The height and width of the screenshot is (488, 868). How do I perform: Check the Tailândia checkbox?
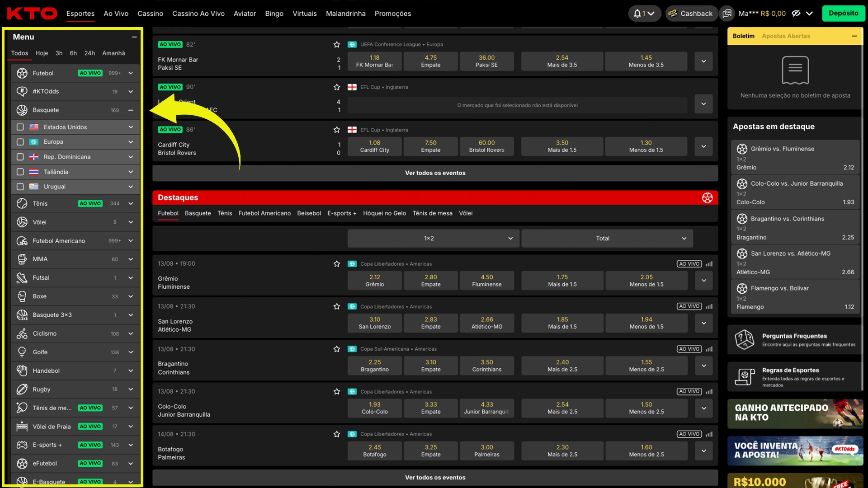tap(20, 172)
